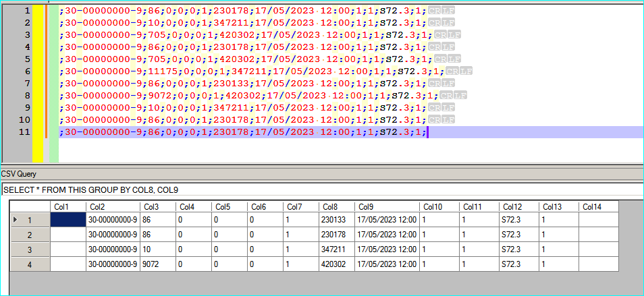Click the text of highlighted editor line 11

(x=243, y=132)
